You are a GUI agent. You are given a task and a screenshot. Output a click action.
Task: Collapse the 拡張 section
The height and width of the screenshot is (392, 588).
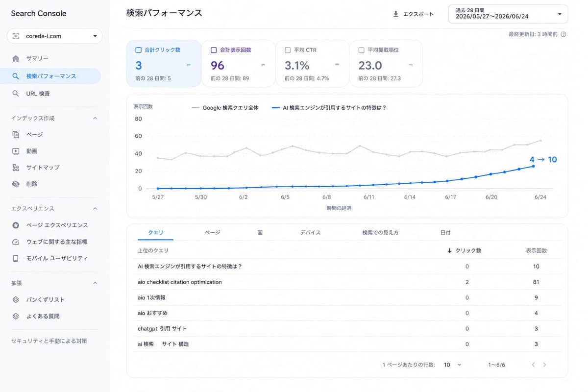(95, 283)
